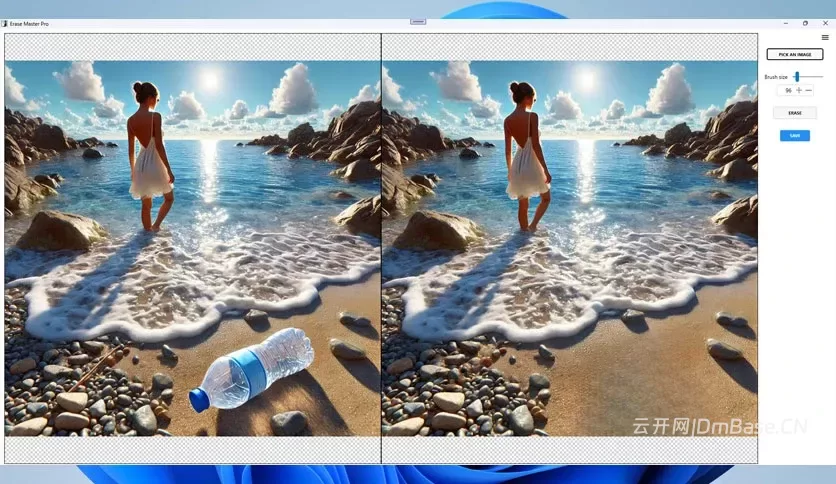Click the Brush size slider handle
Image resolution: width=836 pixels, height=484 pixels.
pyautogui.click(x=797, y=77)
